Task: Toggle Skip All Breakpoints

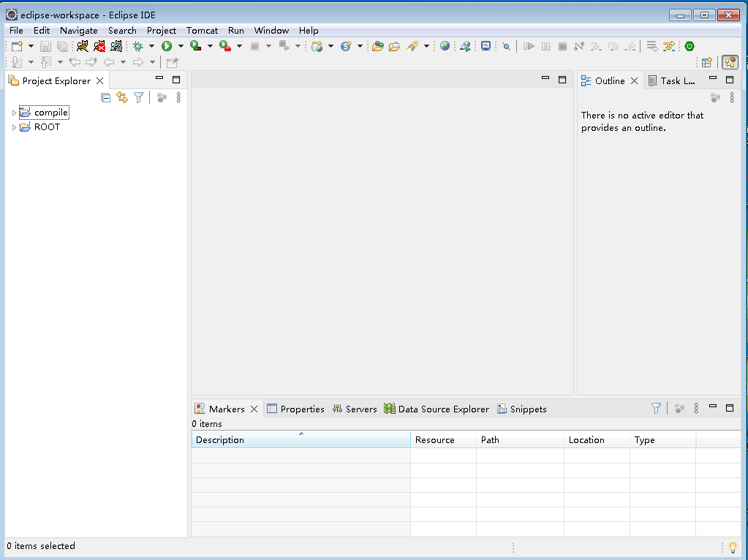Action: click(506, 46)
